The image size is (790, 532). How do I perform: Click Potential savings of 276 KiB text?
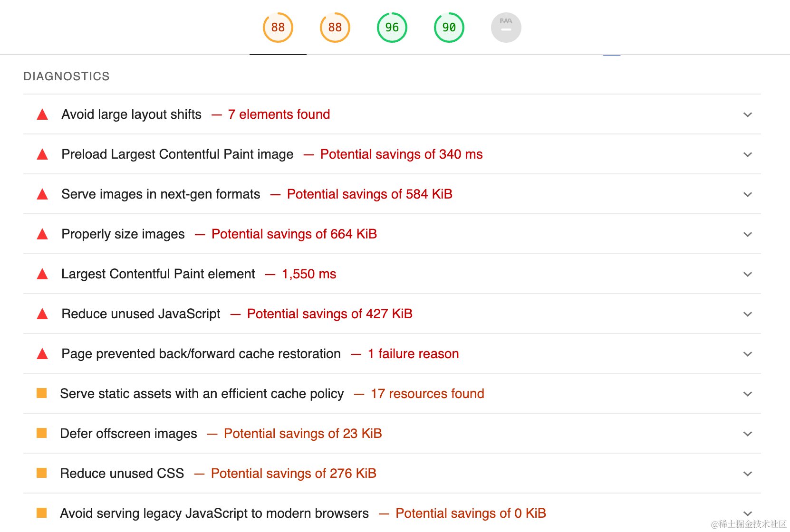tap(294, 474)
